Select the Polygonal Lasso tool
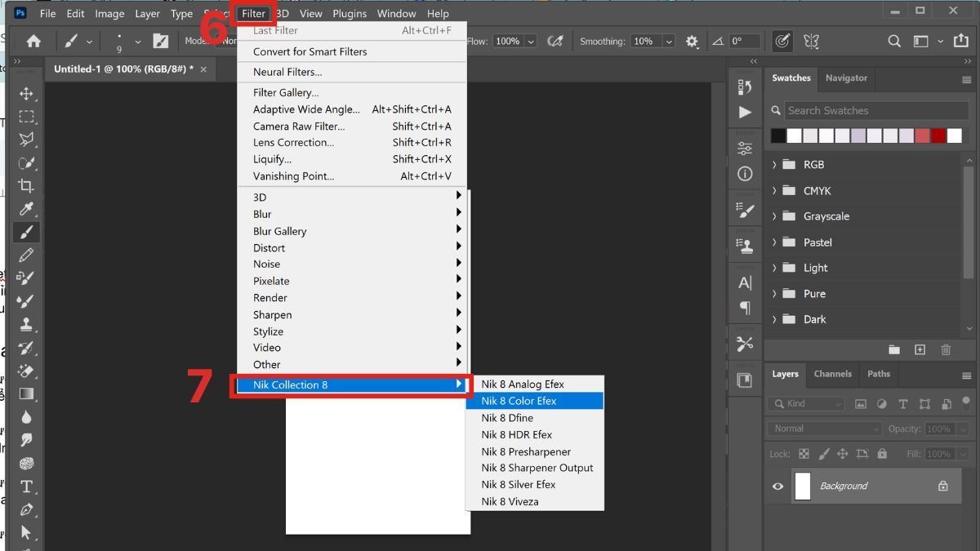 tap(26, 140)
